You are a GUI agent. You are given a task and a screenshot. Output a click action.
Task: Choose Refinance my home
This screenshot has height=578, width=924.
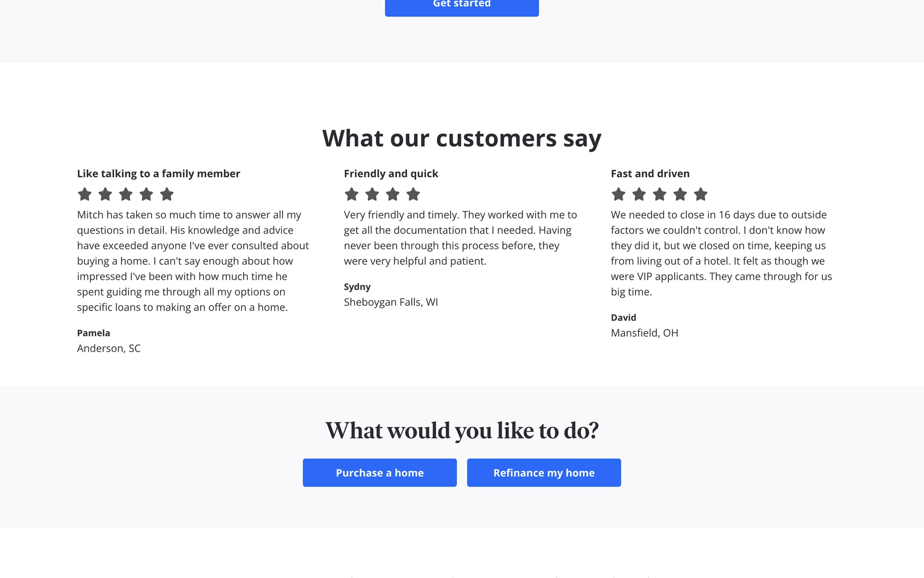(544, 473)
